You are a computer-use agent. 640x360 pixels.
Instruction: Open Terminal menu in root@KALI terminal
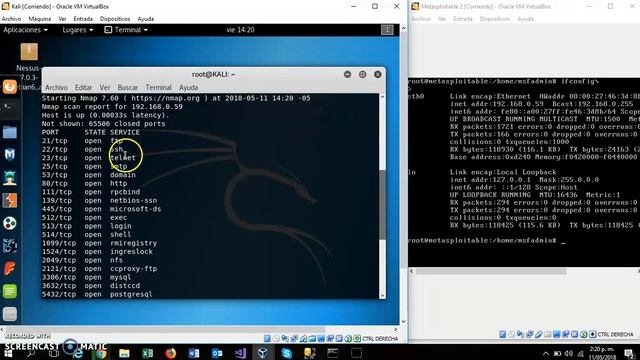158,87
